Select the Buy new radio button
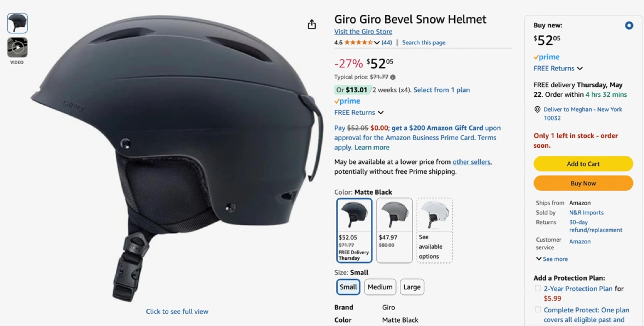 tap(629, 26)
